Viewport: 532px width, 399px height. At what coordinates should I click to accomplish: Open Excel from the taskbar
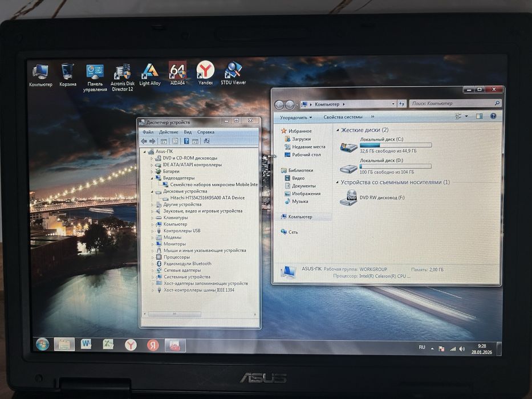[108, 344]
